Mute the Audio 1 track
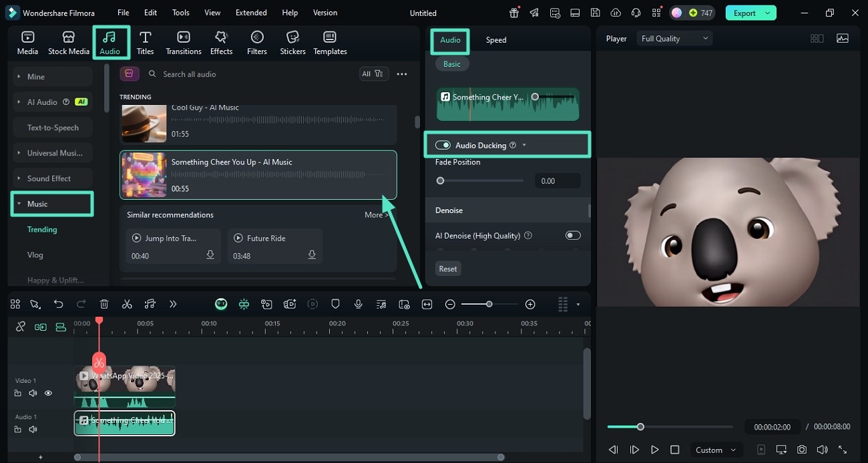The image size is (868, 463). point(33,430)
